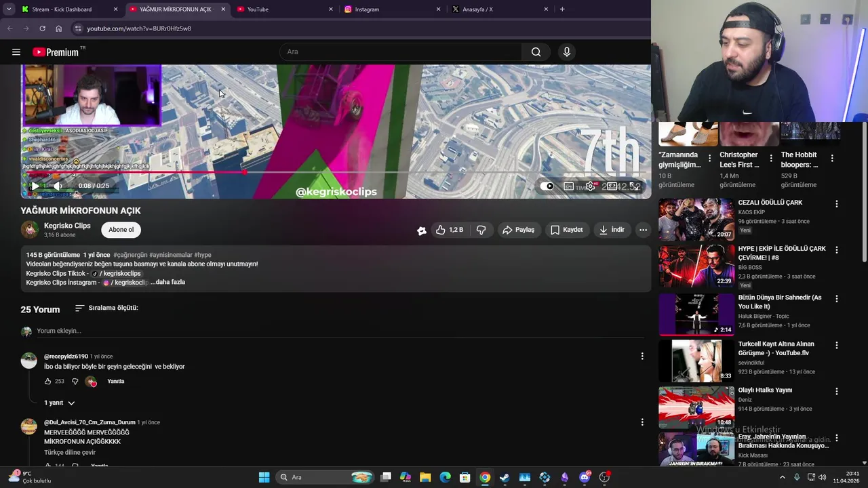The height and width of the screenshot is (488, 868).
Task: Open Kegrisko Clips channel avatar
Action: tap(29, 230)
